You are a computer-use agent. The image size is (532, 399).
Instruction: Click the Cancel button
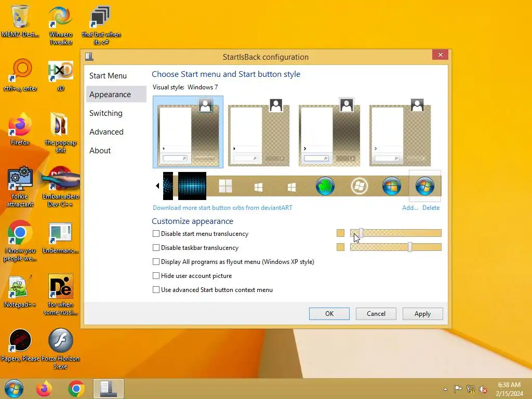coord(376,314)
